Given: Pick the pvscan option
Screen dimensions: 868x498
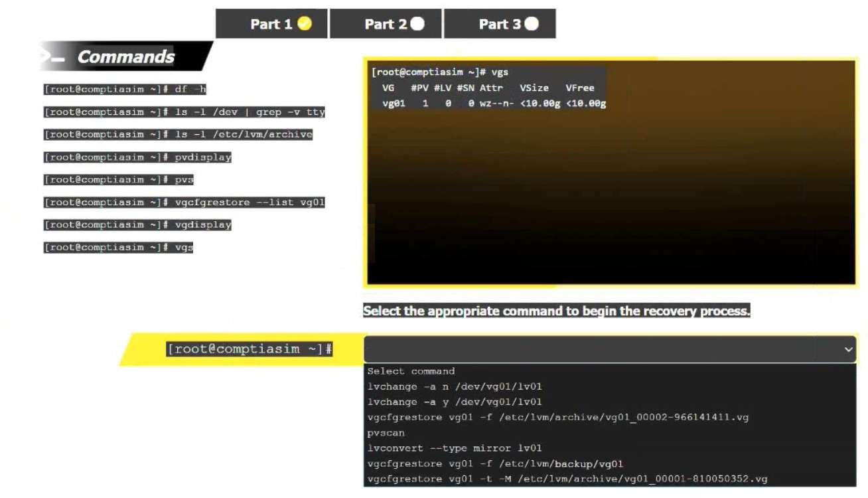Looking at the screenshot, I should [x=386, y=433].
